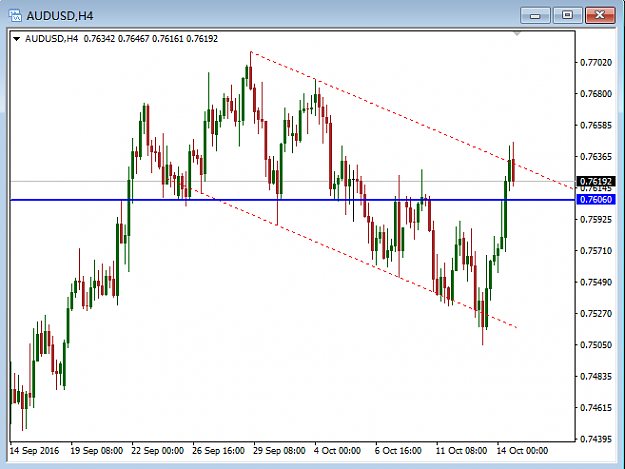This screenshot has width=625, height=469.
Task: Click the 0.76585 price scale value
Action: coord(596,125)
